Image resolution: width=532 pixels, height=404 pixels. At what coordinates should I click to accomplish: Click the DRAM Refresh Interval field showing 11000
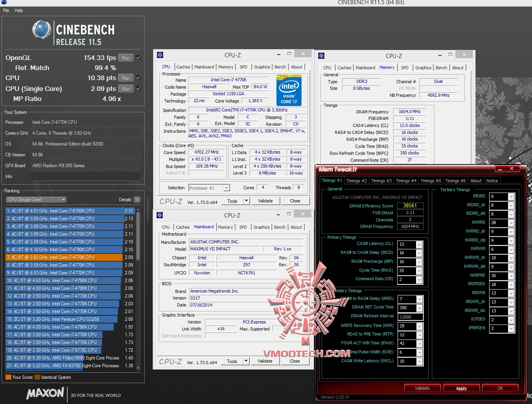[411, 317]
